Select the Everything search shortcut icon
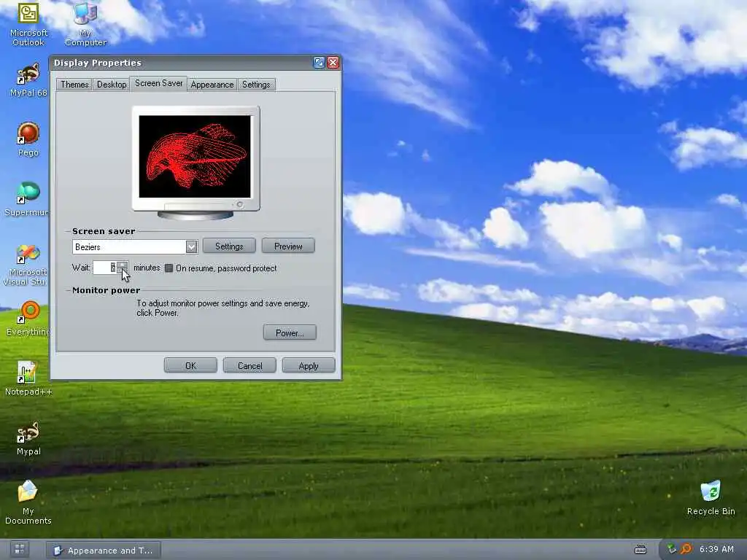Screen dimensions: 747x560 28,318
